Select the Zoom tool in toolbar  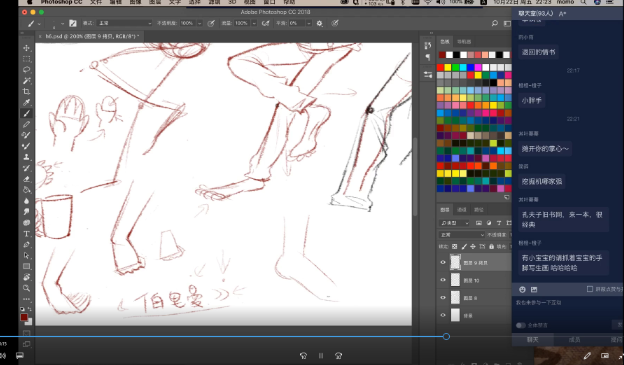click(27, 288)
